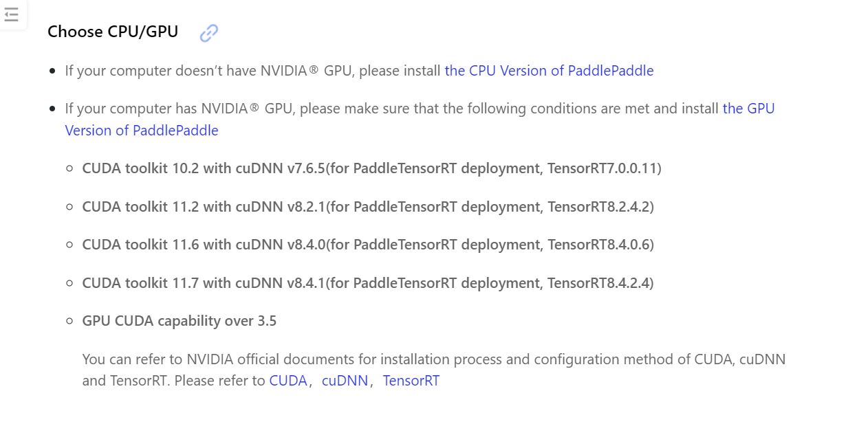Open the CPU Version of PaddlePaddle link
868x424 pixels.
point(549,71)
